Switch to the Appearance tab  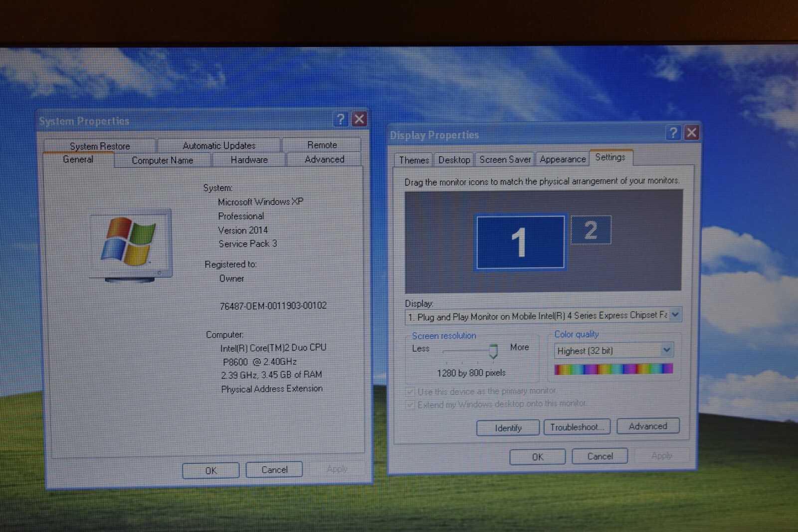(563, 159)
